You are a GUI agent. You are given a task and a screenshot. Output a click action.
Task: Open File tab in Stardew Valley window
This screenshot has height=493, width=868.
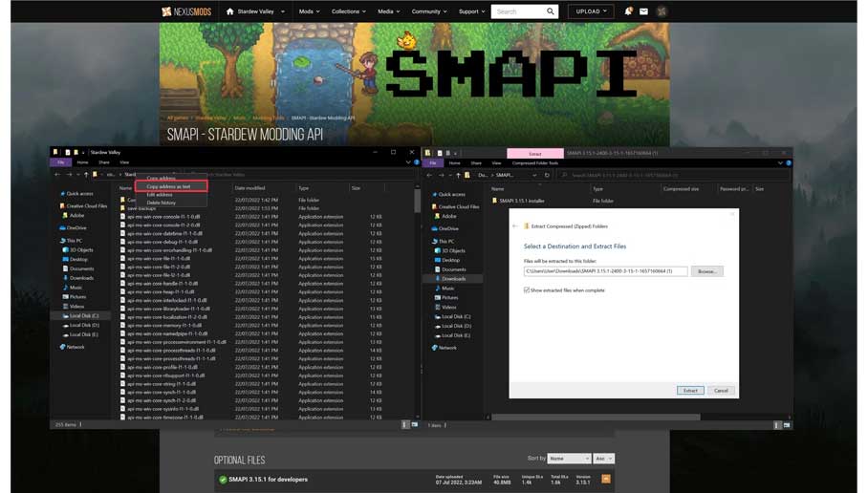(61, 162)
